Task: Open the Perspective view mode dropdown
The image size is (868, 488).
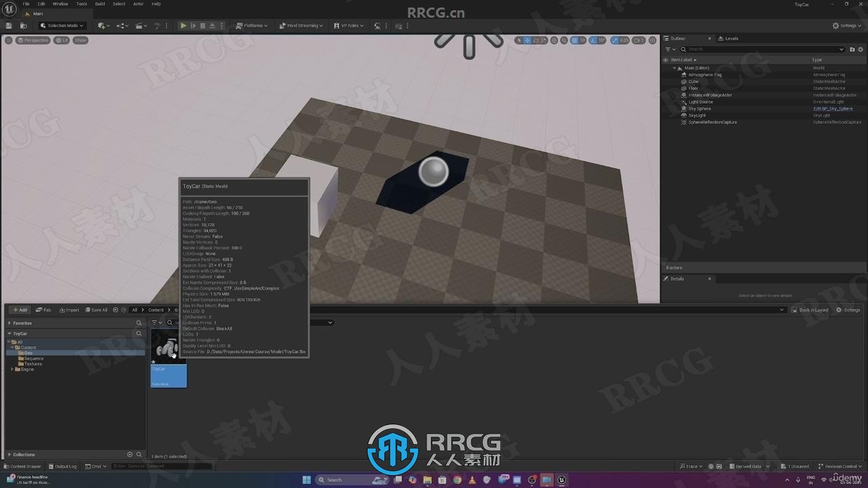Action: 33,40
